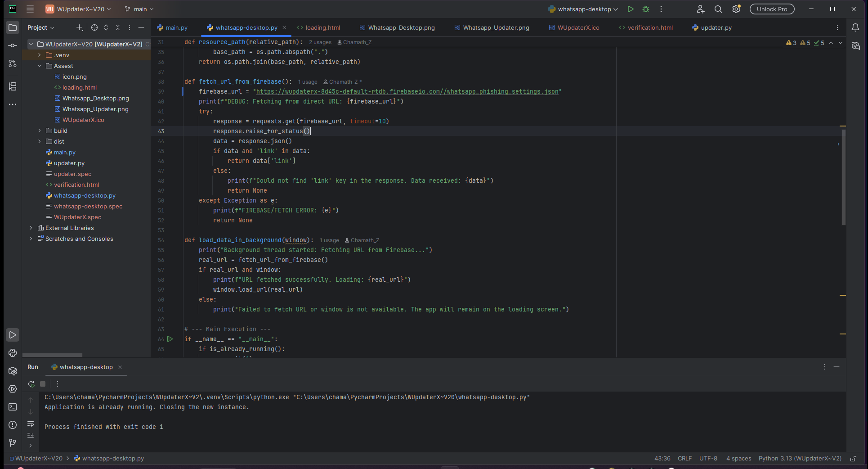Viewport: 868px width, 469px height.
Task: Expand all items in Project tree
Action: pos(106,27)
